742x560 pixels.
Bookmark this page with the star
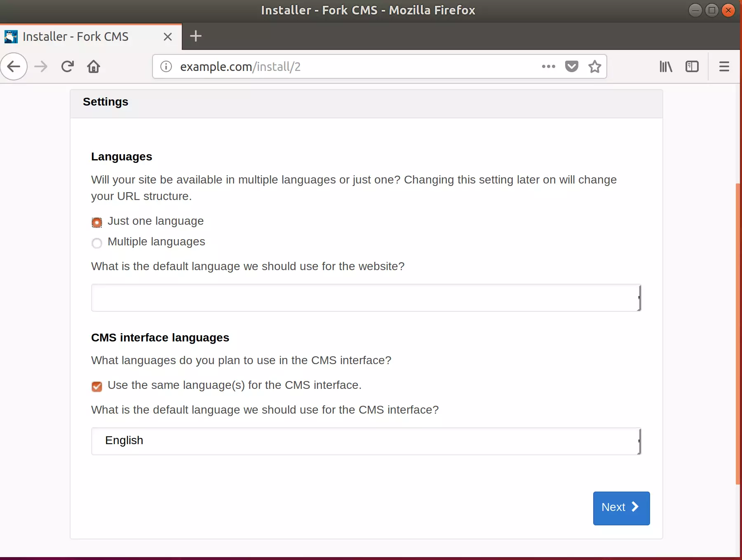point(594,66)
